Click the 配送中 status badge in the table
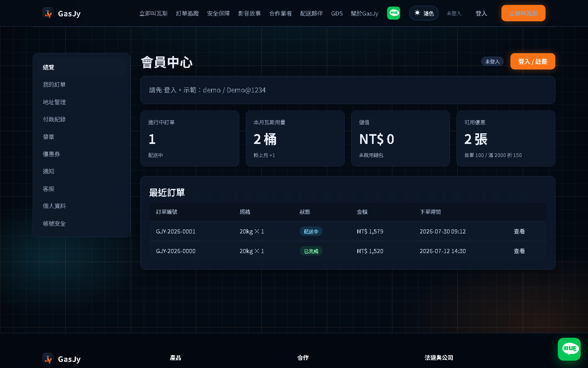This screenshot has width=588, height=368. click(311, 231)
